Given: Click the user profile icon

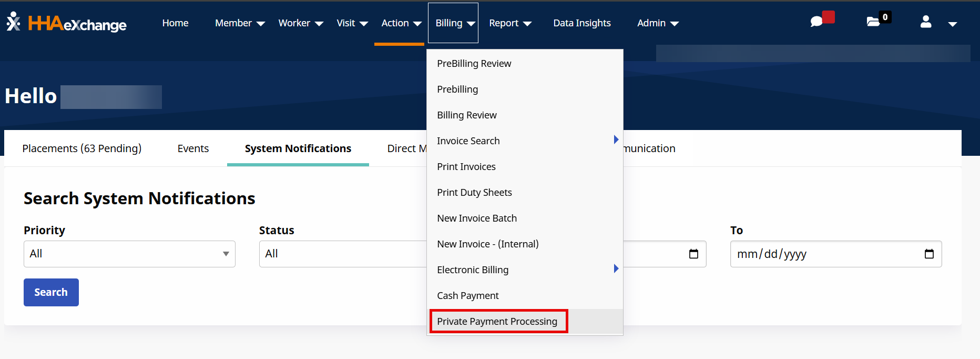Looking at the screenshot, I should pos(926,22).
